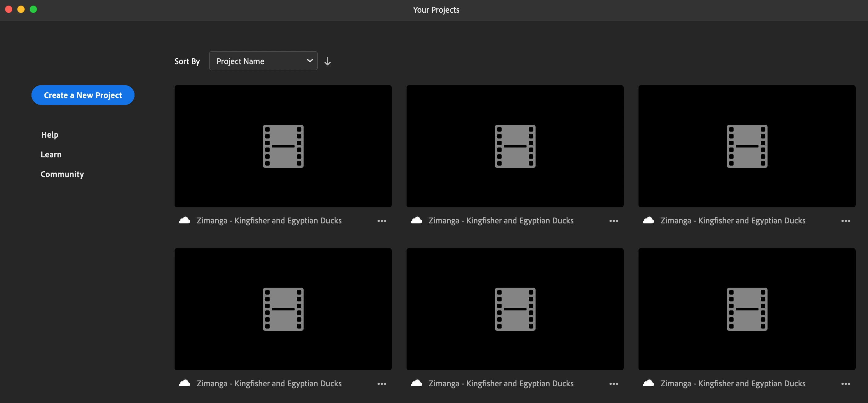Toggle sort direction with the down arrow
The height and width of the screenshot is (403, 868).
pos(327,61)
